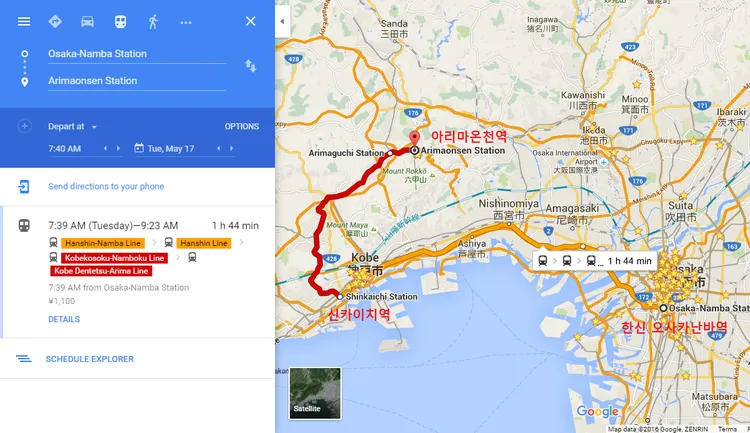Image resolution: width=750 pixels, height=433 pixels.
Task: Switch to driving directions mode
Action: click(87, 22)
